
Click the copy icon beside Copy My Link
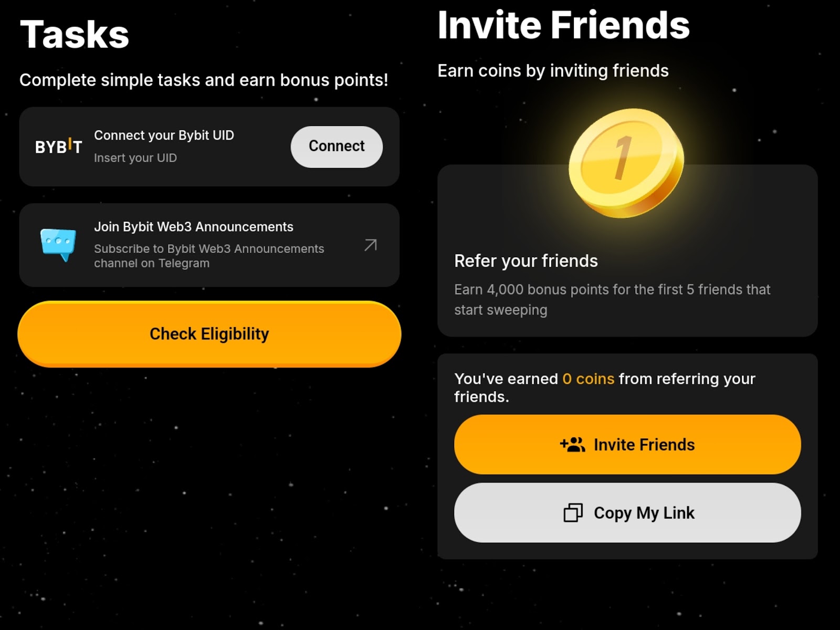(x=573, y=512)
